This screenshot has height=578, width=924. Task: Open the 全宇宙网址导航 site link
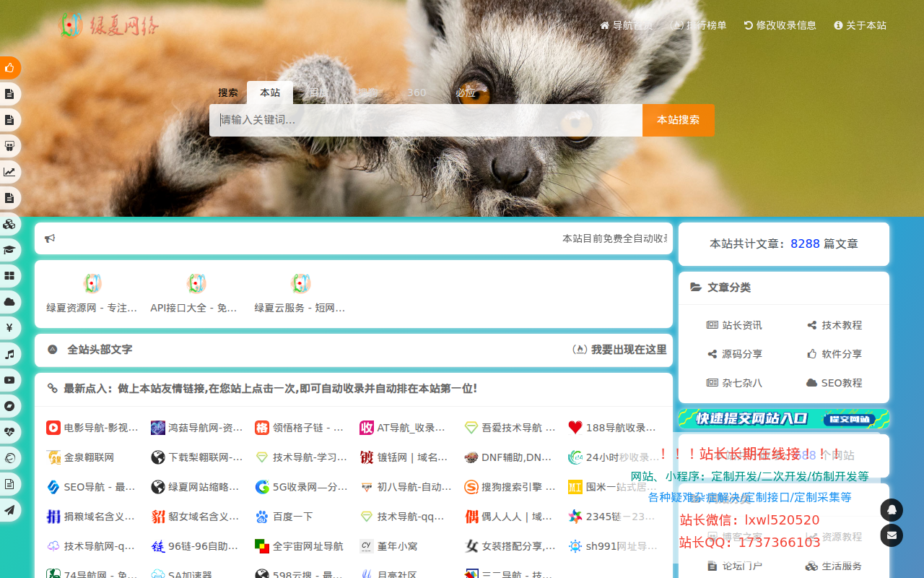pyautogui.click(x=300, y=546)
